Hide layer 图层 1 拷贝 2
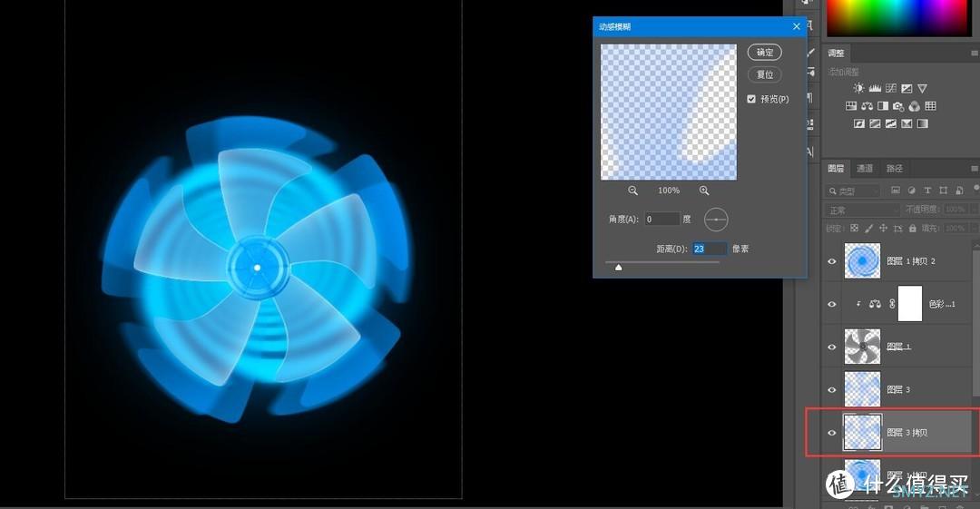This screenshot has width=980, height=509. tap(832, 261)
